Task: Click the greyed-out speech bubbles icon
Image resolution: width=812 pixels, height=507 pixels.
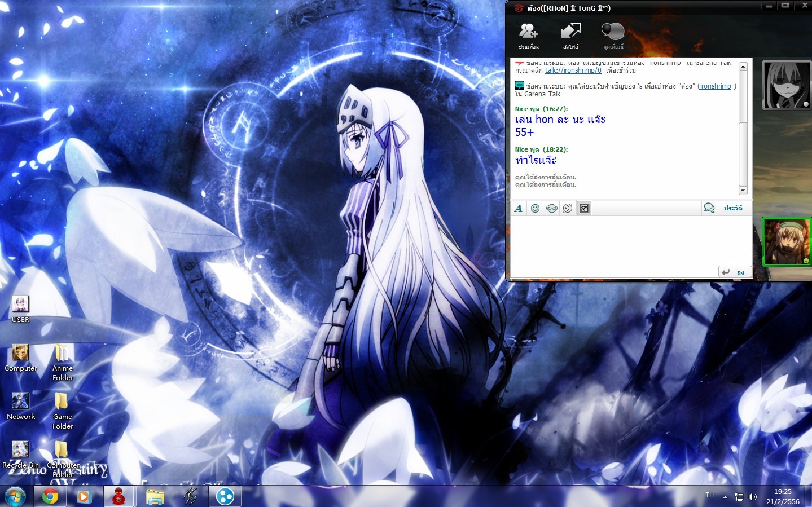Action: pyautogui.click(x=613, y=31)
